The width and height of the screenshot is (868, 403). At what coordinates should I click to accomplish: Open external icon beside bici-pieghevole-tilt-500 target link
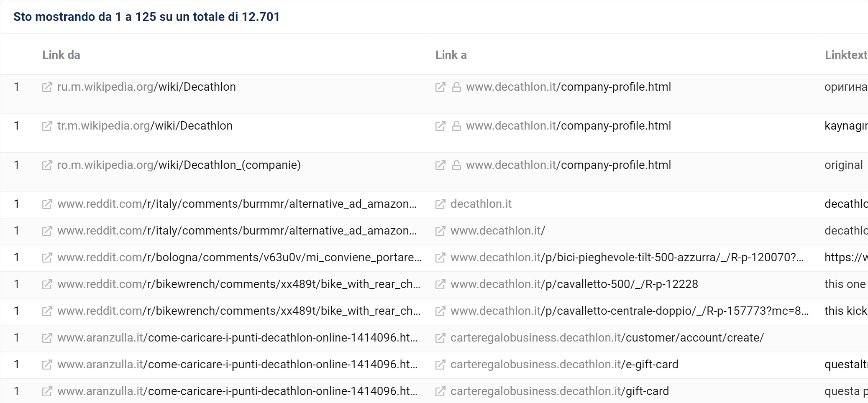tap(440, 258)
